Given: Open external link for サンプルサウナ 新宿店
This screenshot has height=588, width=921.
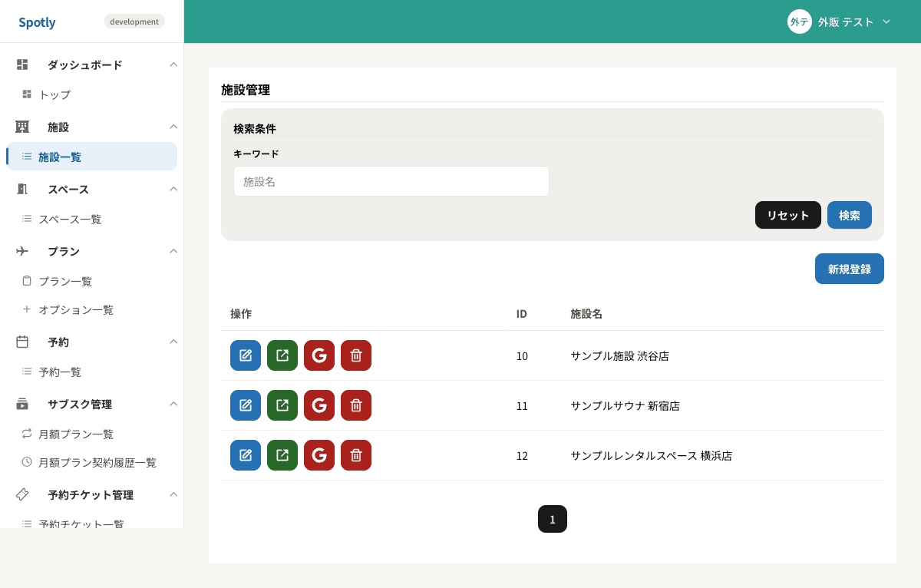Looking at the screenshot, I should (x=282, y=405).
